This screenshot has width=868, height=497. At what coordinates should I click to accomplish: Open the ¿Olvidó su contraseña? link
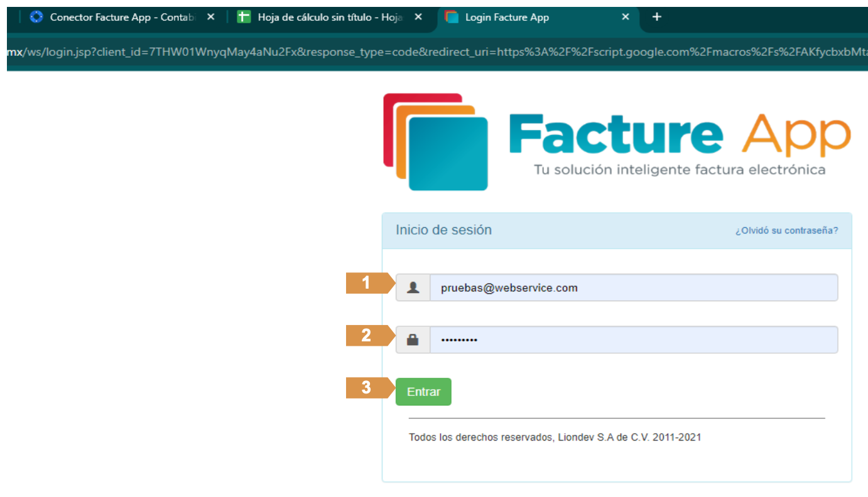tap(786, 230)
